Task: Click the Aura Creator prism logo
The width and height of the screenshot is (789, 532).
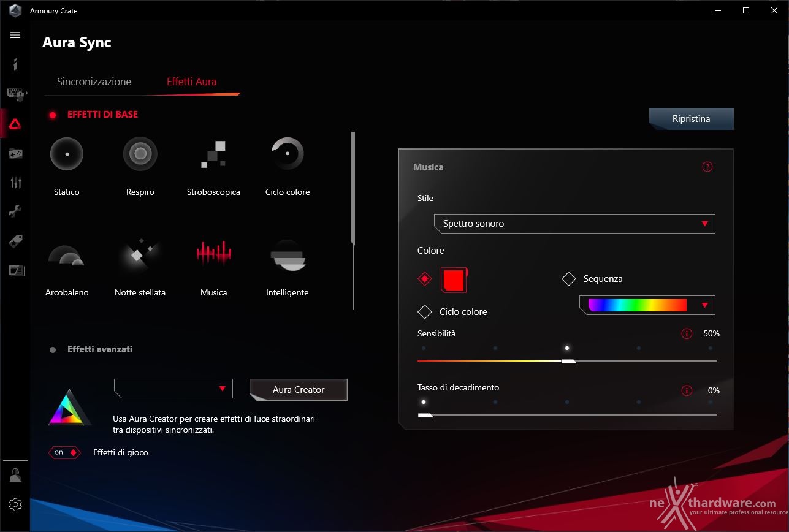Action: click(70, 408)
